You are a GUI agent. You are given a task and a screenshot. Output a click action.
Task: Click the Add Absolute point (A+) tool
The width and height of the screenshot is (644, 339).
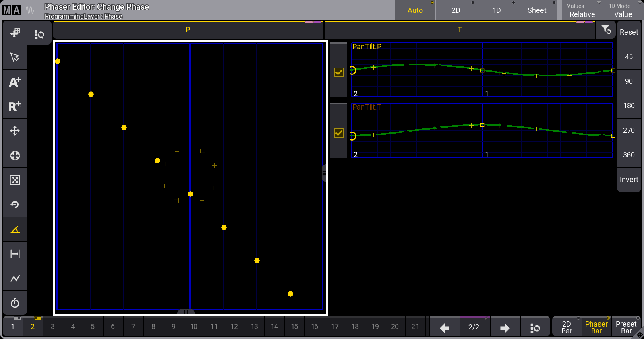pyautogui.click(x=15, y=82)
